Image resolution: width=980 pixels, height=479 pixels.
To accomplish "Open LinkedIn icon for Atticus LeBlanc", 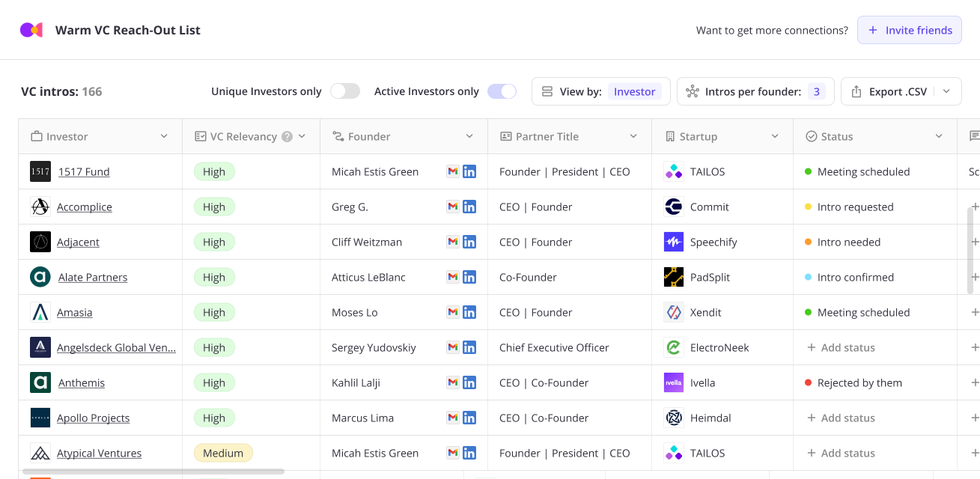I will (469, 277).
